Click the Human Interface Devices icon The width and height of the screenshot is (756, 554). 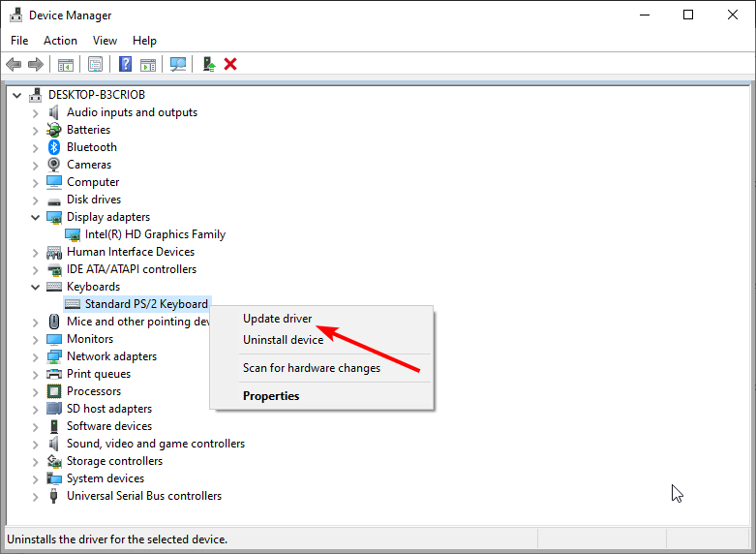click(54, 252)
